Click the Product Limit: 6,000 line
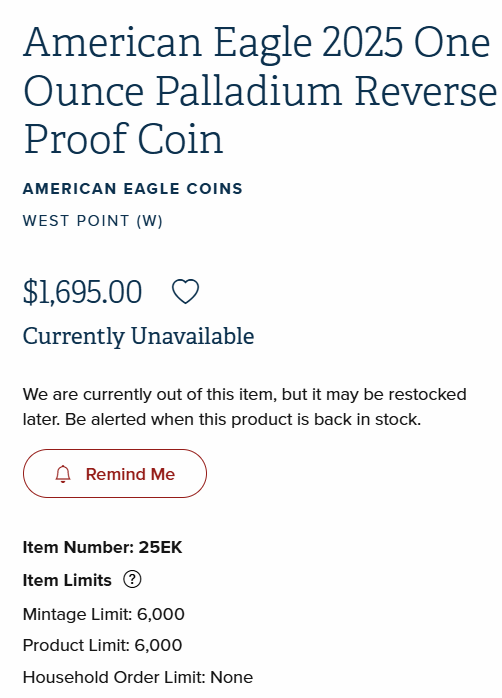Viewport: 502px width, 698px height. click(x=102, y=645)
